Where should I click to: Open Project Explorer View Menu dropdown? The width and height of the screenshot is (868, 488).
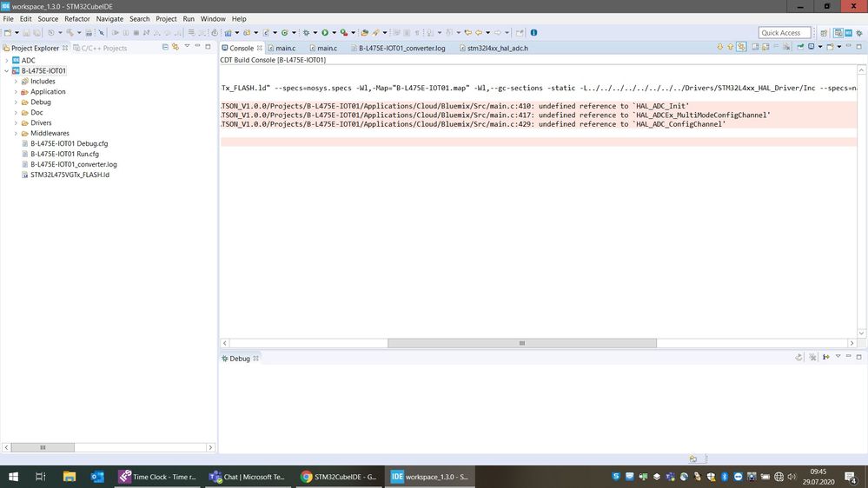click(187, 47)
